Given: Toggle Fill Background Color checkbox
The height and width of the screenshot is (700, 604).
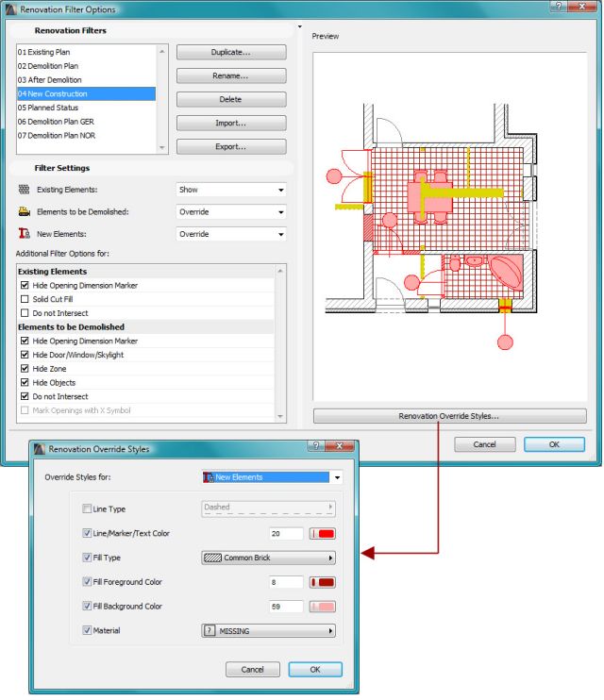Looking at the screenshot, I should click(x=87, y=606).
